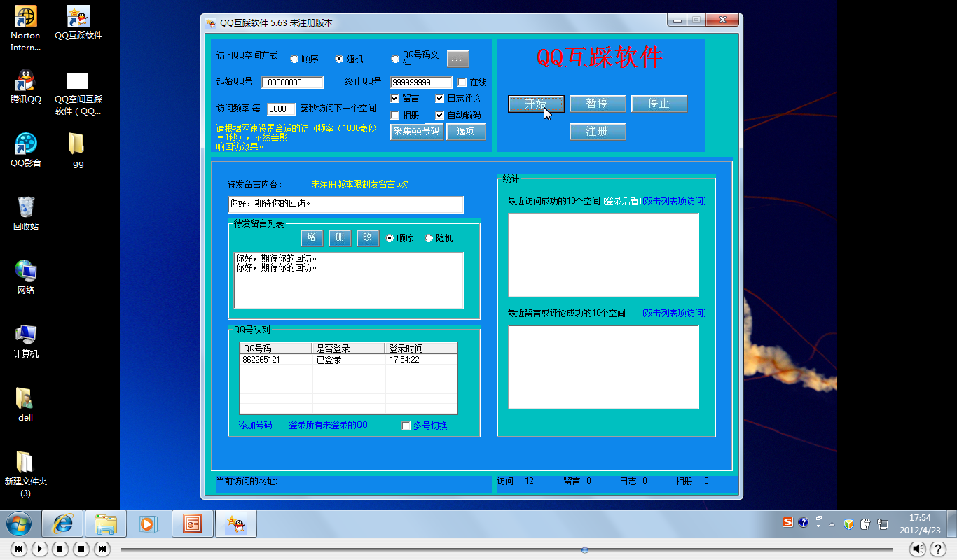The image size is (957, 560).
Task: Enable the 在线 checkbox
Action: pos(462,83)
